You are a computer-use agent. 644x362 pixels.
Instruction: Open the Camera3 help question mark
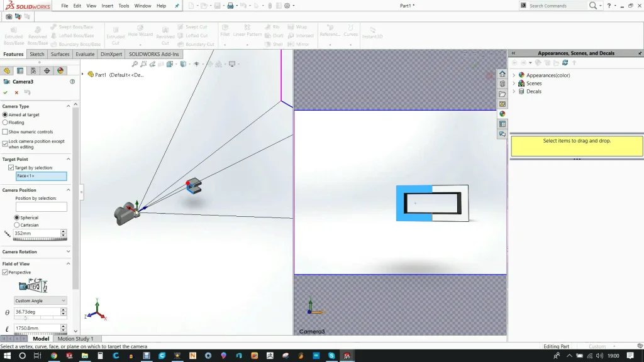[x=72, y=82]
